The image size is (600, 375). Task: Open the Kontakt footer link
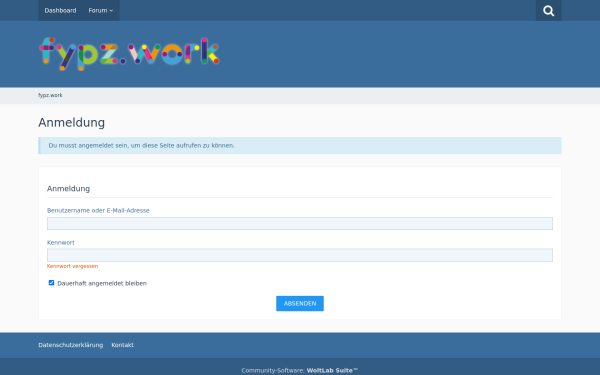point(122,345)
